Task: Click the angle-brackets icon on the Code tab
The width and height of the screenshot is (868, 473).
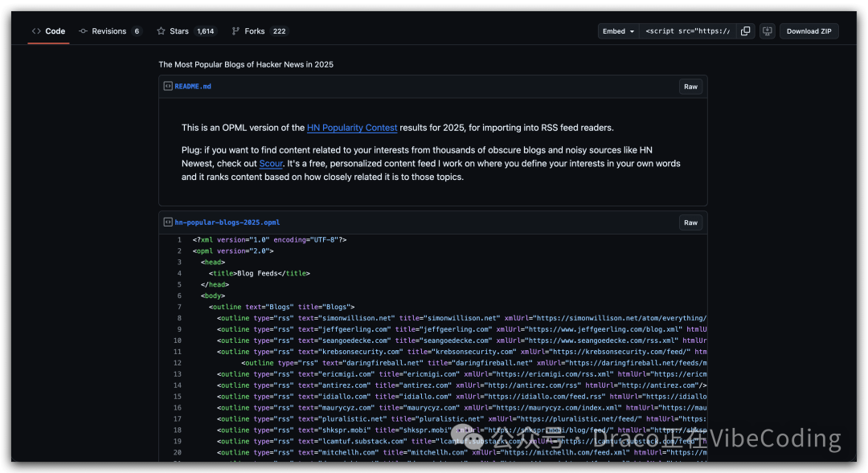Action: click(x=35, y=31)
